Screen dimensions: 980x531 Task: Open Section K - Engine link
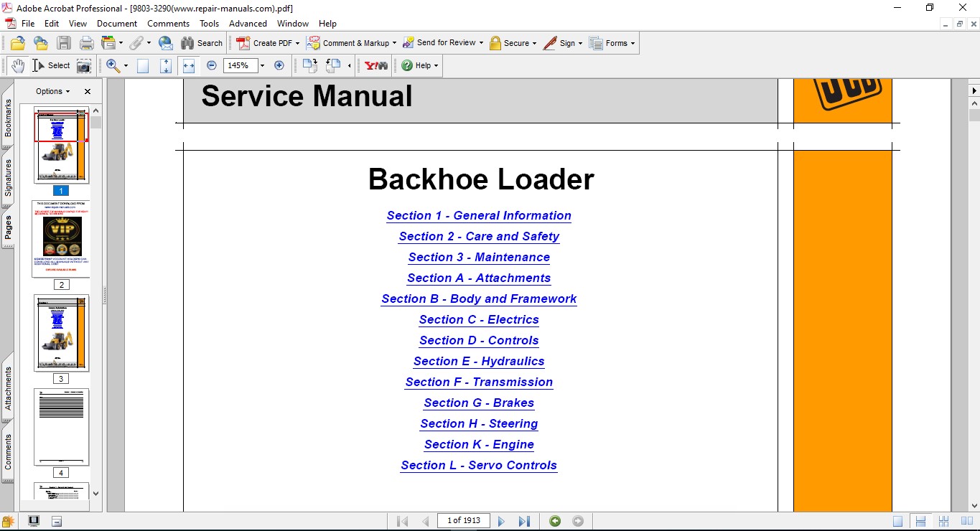479,445
